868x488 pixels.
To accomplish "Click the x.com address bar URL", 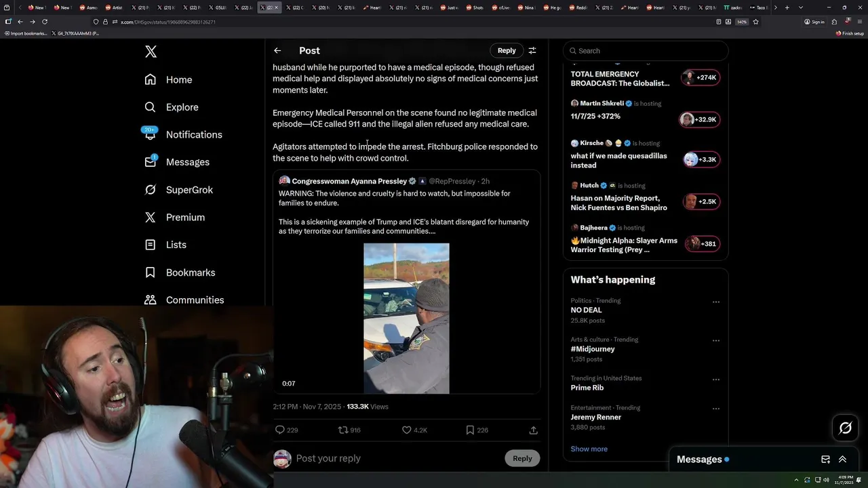I will point(168,22).
